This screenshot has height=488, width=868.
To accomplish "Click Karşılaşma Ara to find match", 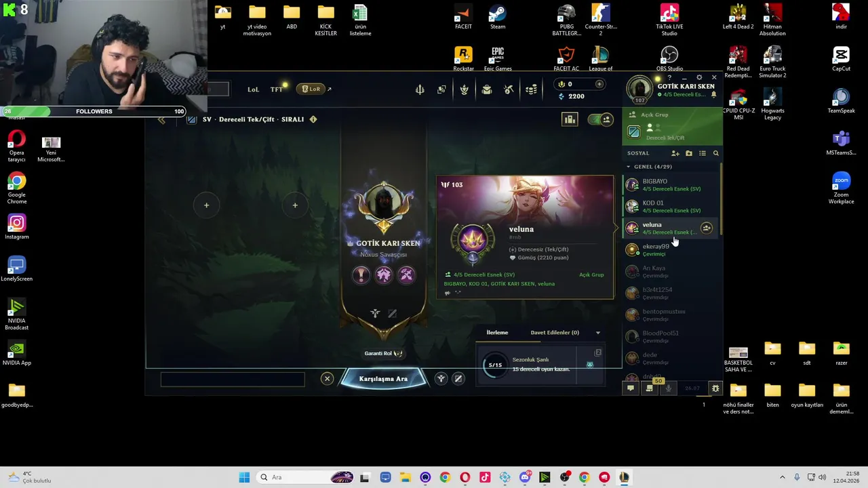I will pos(383,379).
